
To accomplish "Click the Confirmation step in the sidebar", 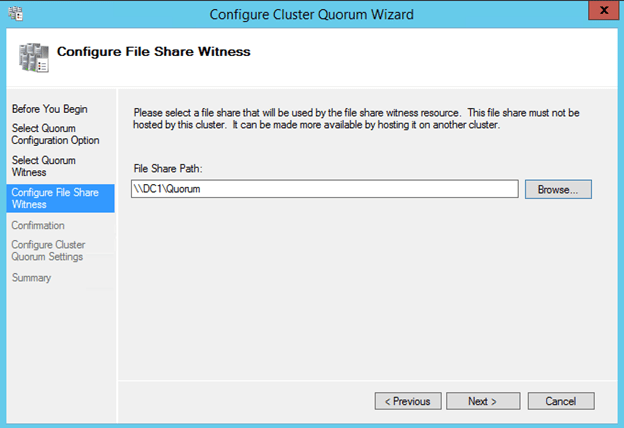I will (x=38, y=226).
